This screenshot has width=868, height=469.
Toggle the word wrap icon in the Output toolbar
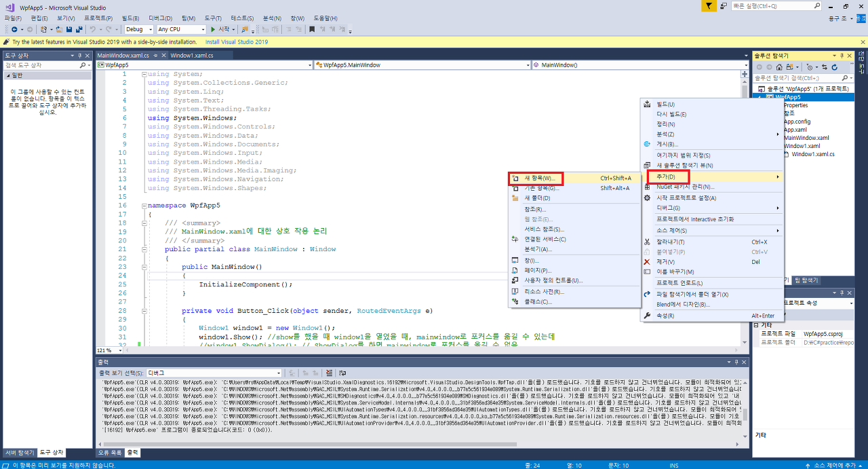click(x=342, y=373)
